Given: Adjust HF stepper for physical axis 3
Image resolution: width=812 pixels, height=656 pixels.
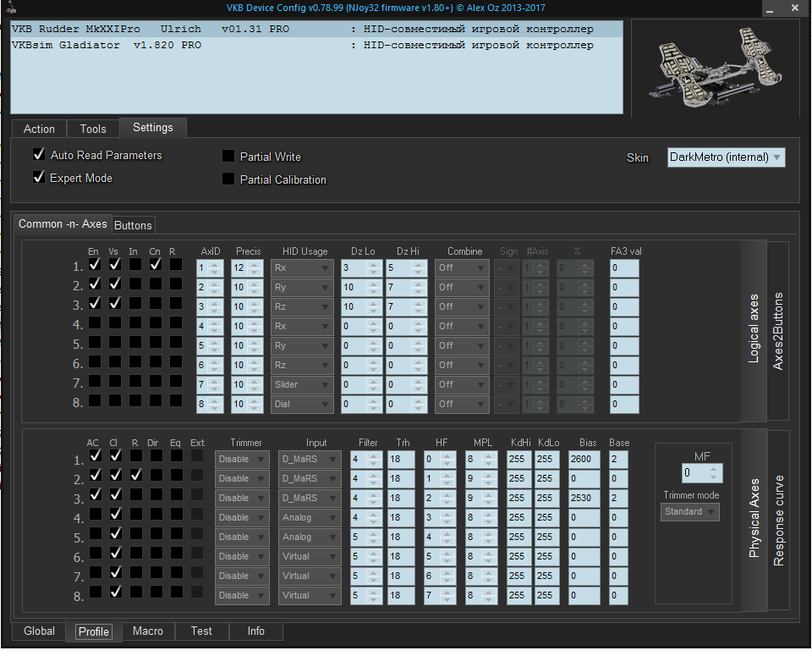Looking at the screenshot, I should (447, 498).
